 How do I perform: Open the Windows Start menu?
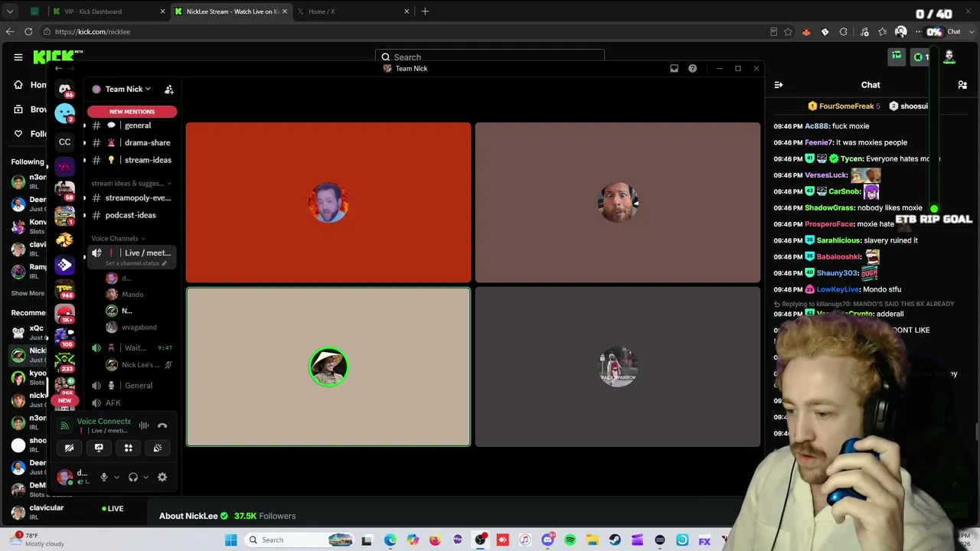[x=230, y=540]
